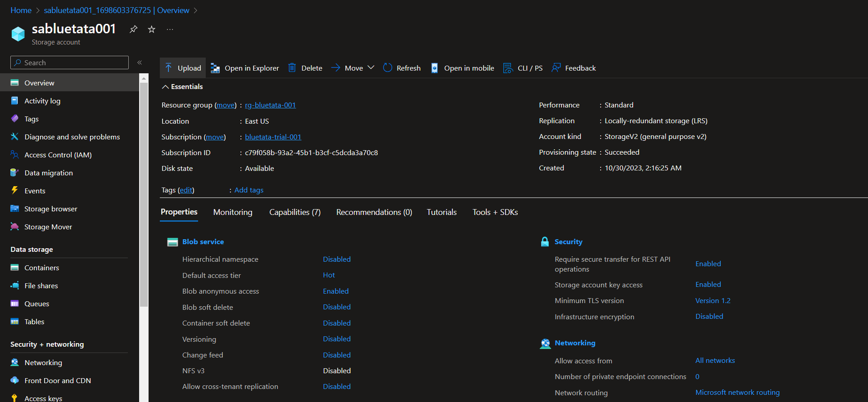Viewport: 868px width, 402px height.
Task: Click Add tags link
Action: 249,190
